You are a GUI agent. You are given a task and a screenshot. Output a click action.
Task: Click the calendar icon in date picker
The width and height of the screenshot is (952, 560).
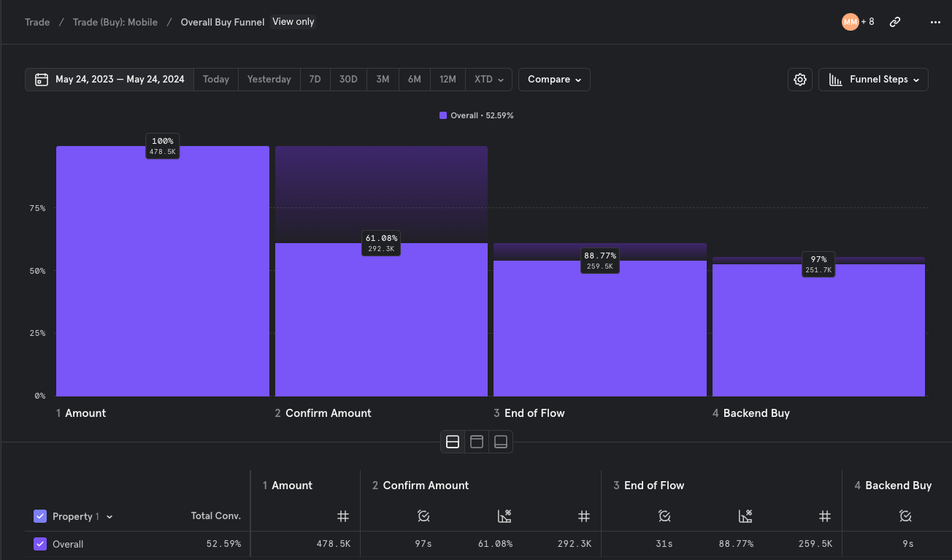tap(42, 80)
